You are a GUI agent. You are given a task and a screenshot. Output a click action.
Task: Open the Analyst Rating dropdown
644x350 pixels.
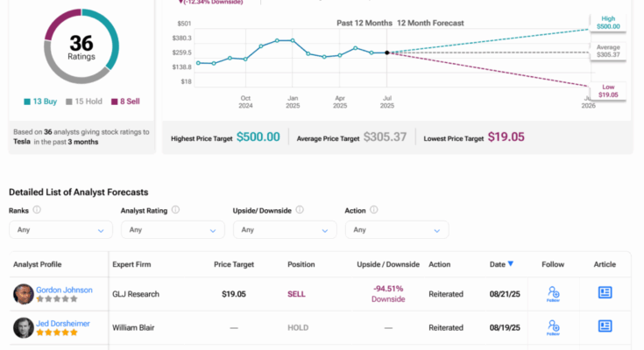click(173, 230)
